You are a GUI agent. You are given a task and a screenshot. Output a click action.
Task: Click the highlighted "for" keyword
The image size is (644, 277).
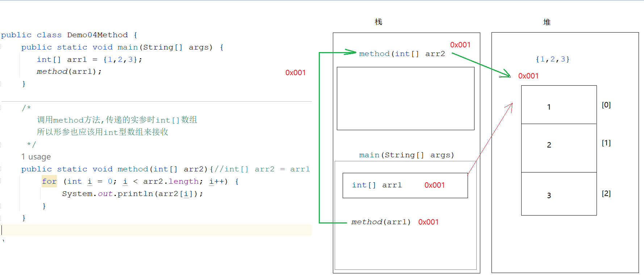point(49,181)
